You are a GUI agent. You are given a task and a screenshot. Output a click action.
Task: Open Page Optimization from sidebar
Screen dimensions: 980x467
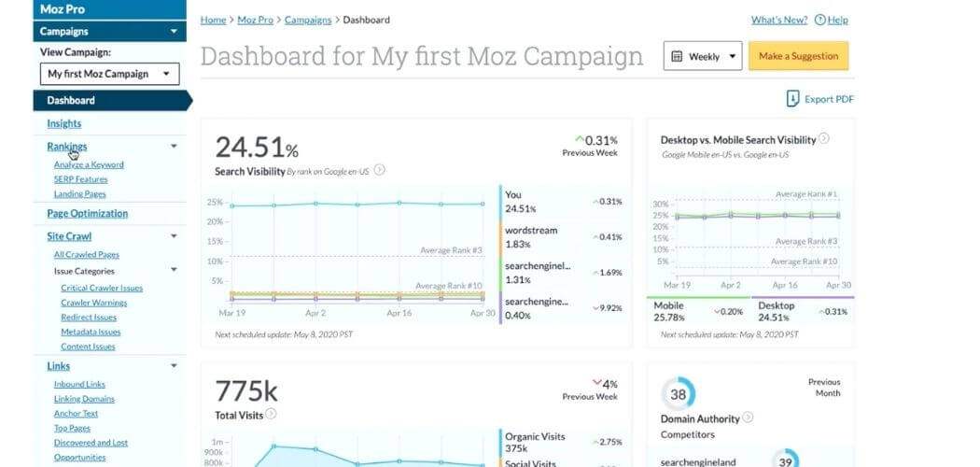(x=88, y=213)
